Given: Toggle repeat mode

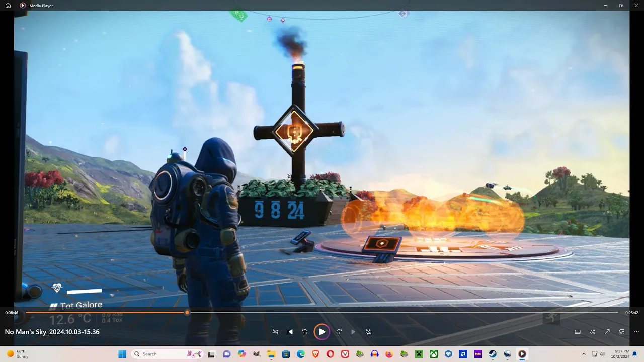Looking at the screenshot, I should [x=368, y=332].
